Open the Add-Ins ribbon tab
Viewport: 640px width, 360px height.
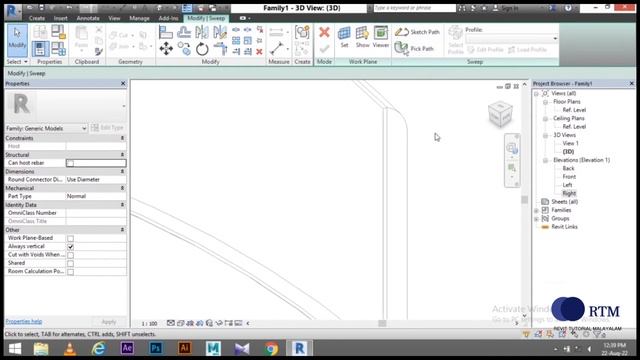pos(168,18)
